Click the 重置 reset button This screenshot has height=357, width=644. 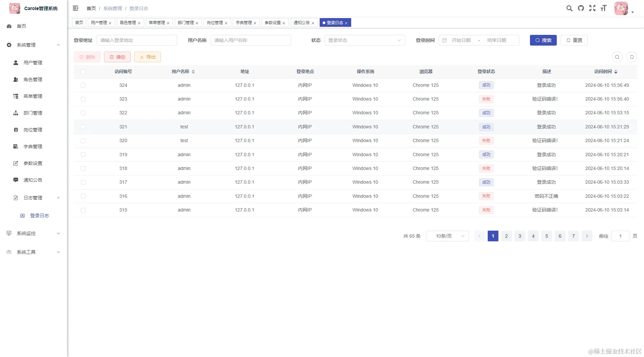click(x=574, y=40)
